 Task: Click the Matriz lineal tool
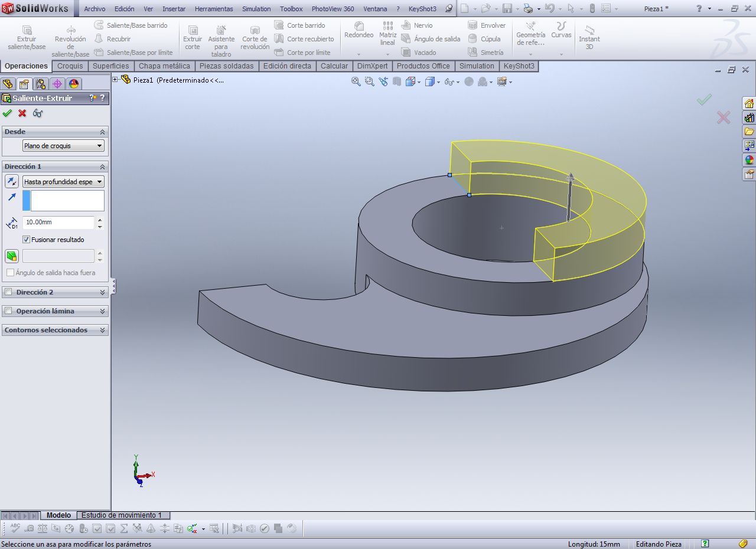(387, 33)
